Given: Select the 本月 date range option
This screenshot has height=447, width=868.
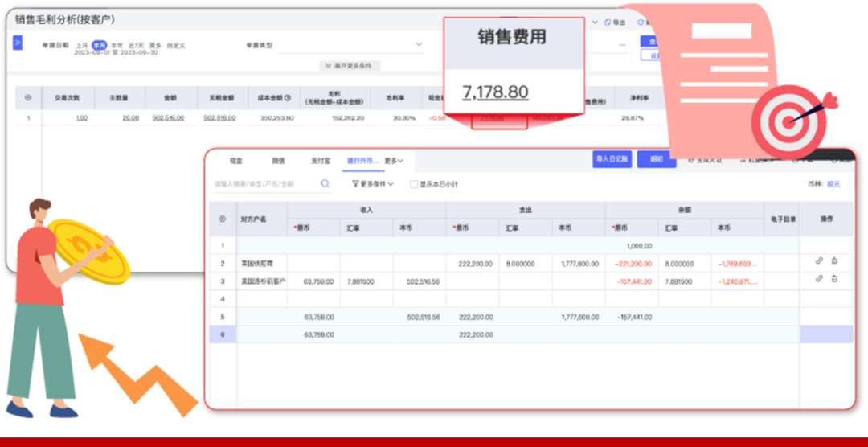Looking at the screenshot, I should point(99,45).
